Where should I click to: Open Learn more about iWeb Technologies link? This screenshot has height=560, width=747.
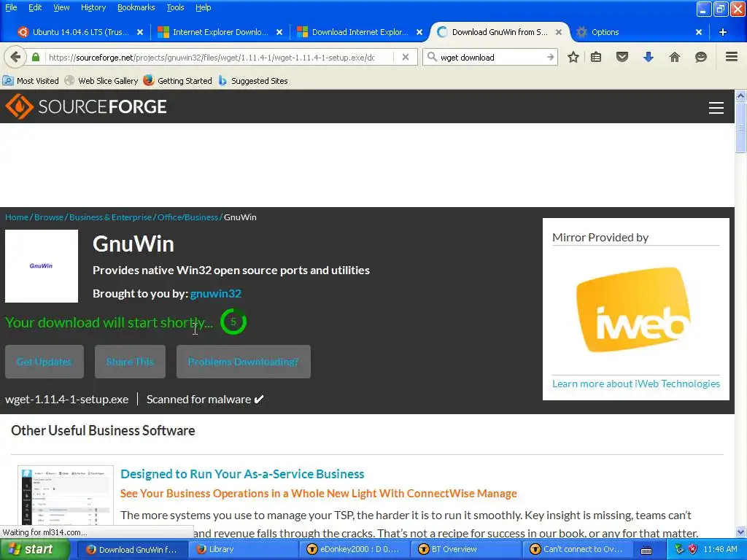pyautogui.click(x=636, y=384)
